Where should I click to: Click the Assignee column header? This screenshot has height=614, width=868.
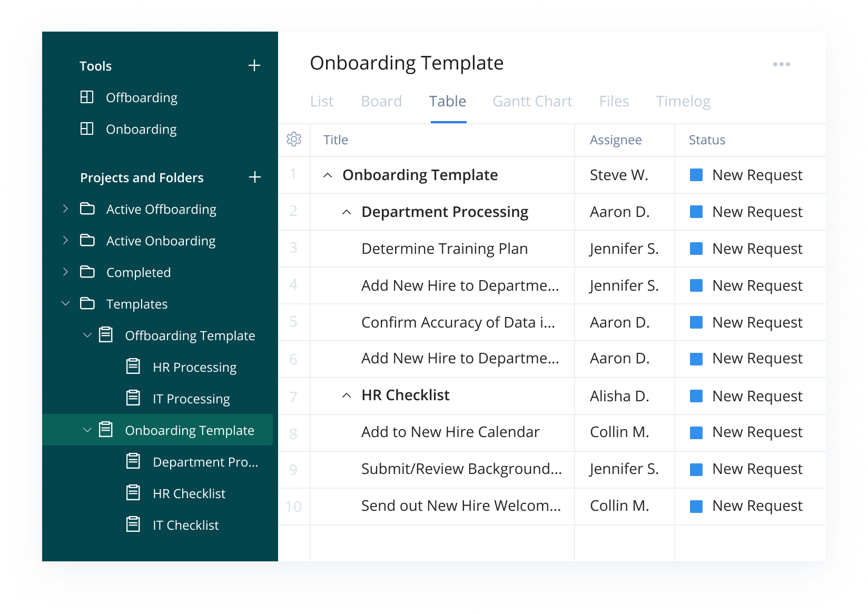coord(616,140)
